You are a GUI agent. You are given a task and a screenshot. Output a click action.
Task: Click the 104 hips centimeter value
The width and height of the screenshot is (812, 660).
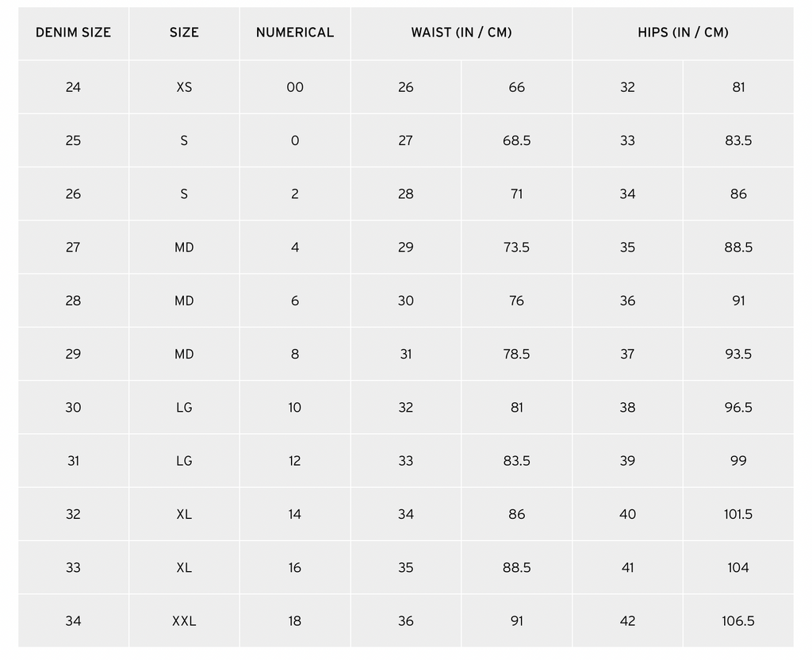[738, 567]
